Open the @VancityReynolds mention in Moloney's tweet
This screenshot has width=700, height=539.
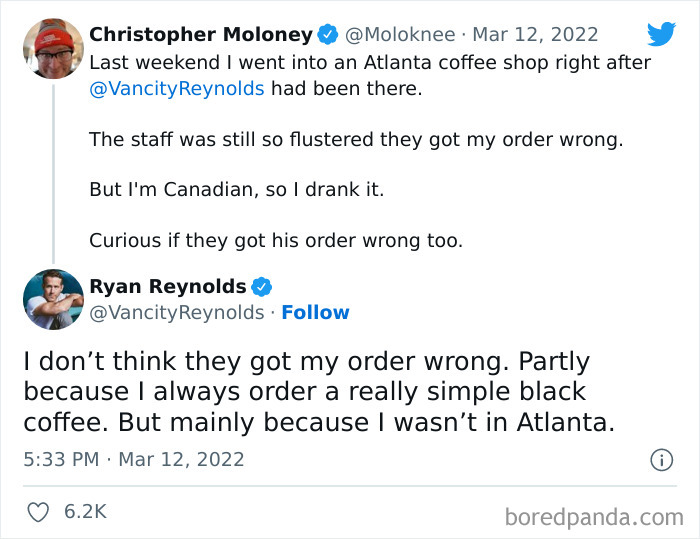click(x=177, y=88)
